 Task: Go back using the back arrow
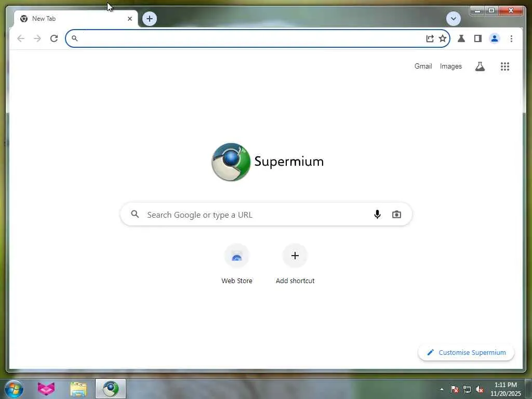(x=21, y=38)
